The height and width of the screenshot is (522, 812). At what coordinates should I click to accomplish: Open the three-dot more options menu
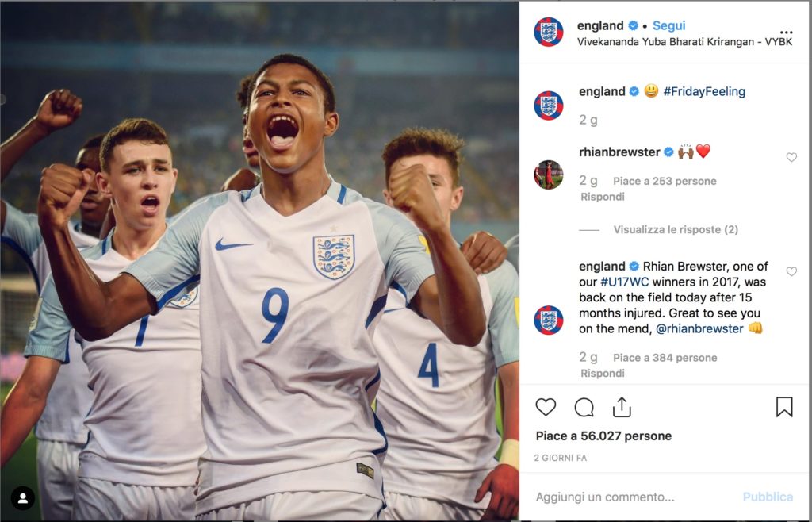(786, 33)
